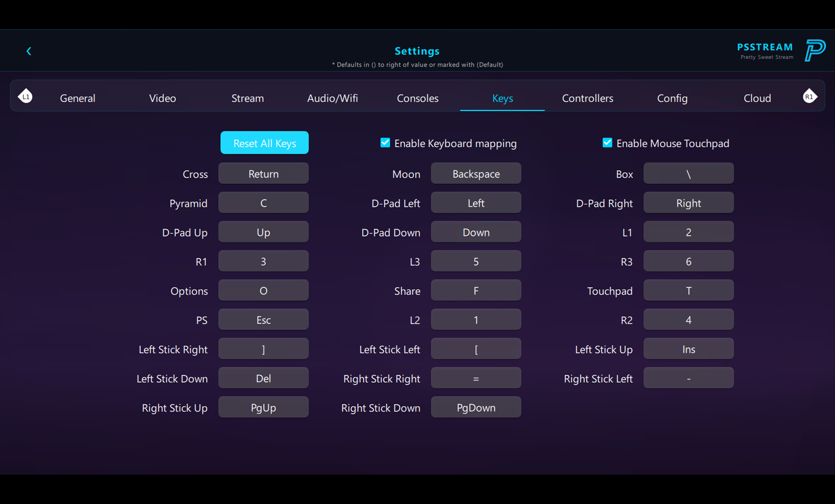This screenshot has width=835, height=504.
Task: Edit the D-Pad Right mapping
Action: (688, 203)
